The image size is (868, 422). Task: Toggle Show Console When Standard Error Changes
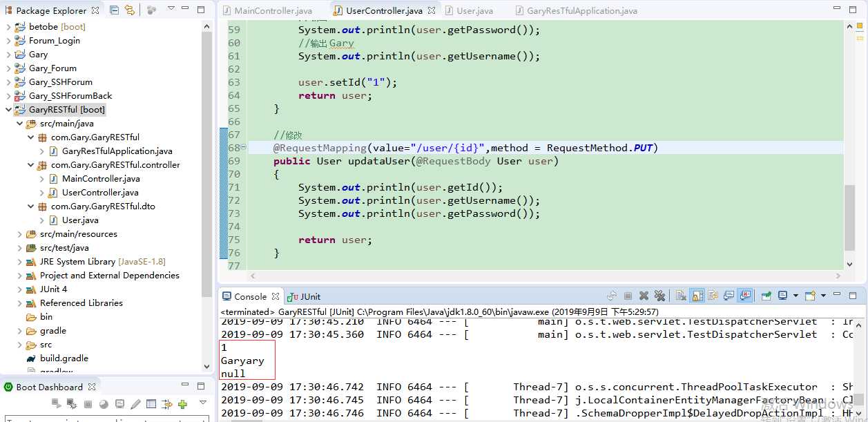(x=744, y=296)
